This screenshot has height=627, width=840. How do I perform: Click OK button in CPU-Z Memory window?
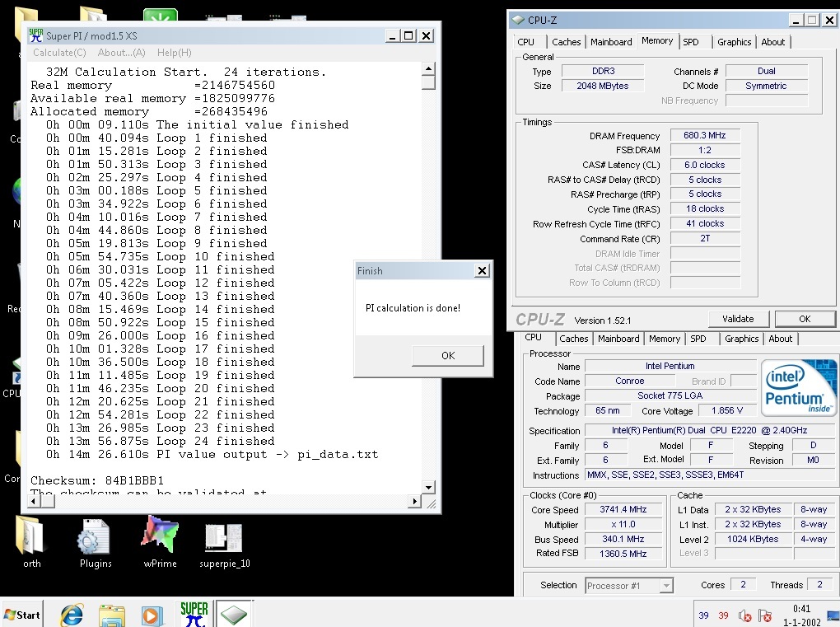tap(805, 319)
